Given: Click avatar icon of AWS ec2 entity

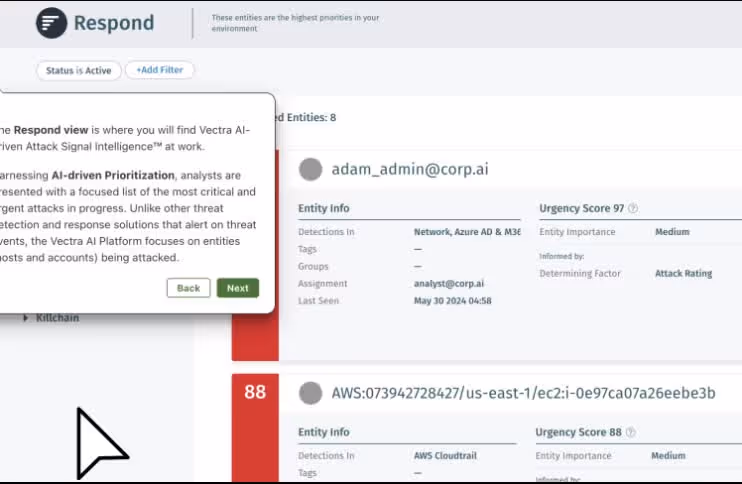Looking at the screenshot, I should point(310,393).
